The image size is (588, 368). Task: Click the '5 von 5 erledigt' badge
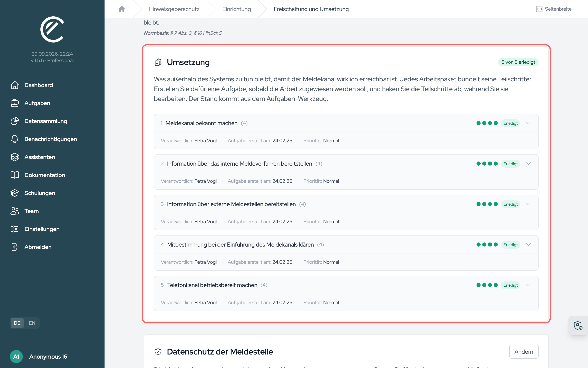pyautogui.click(x=518, y=62)
